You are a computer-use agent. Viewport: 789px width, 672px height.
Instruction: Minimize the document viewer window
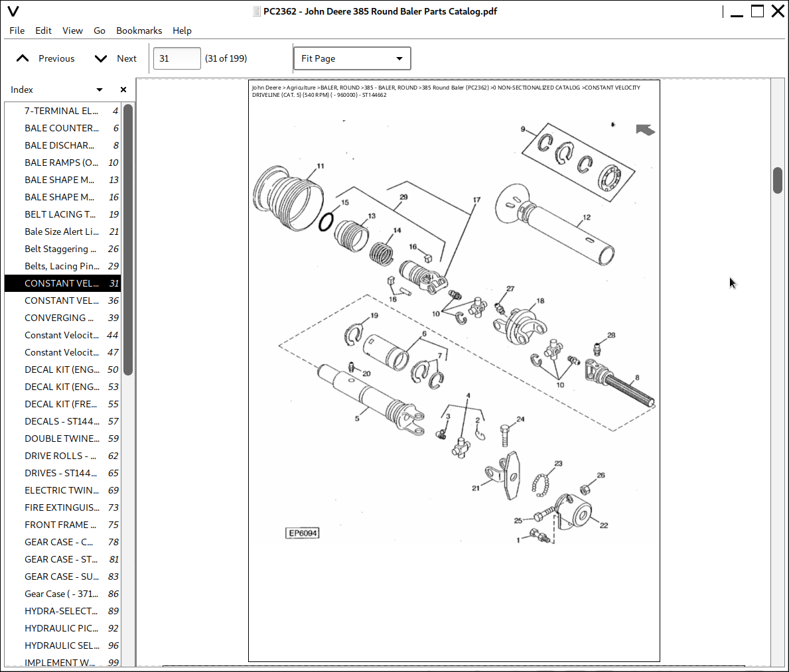tap(736, 11)
